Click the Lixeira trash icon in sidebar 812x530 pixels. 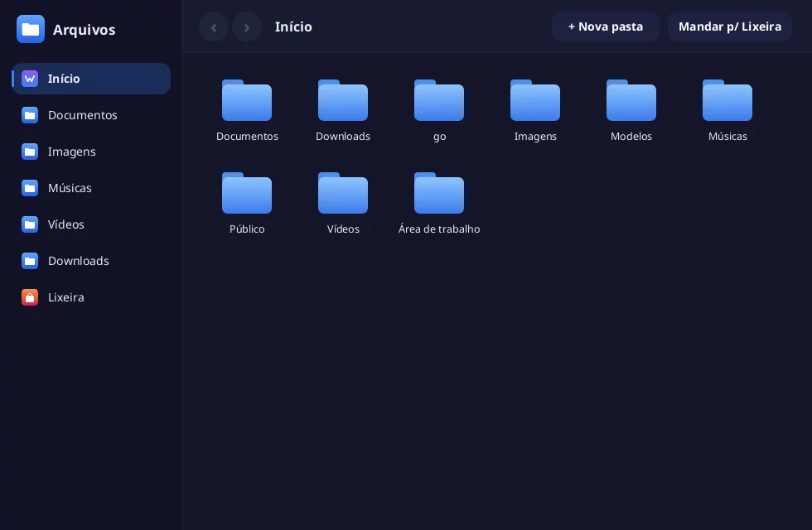coord(30,297)
